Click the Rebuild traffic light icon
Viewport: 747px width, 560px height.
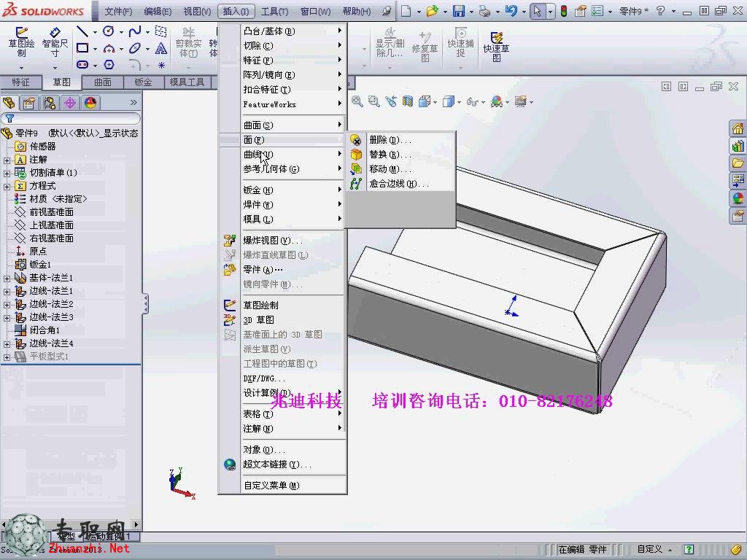click(x=564, y=10)
